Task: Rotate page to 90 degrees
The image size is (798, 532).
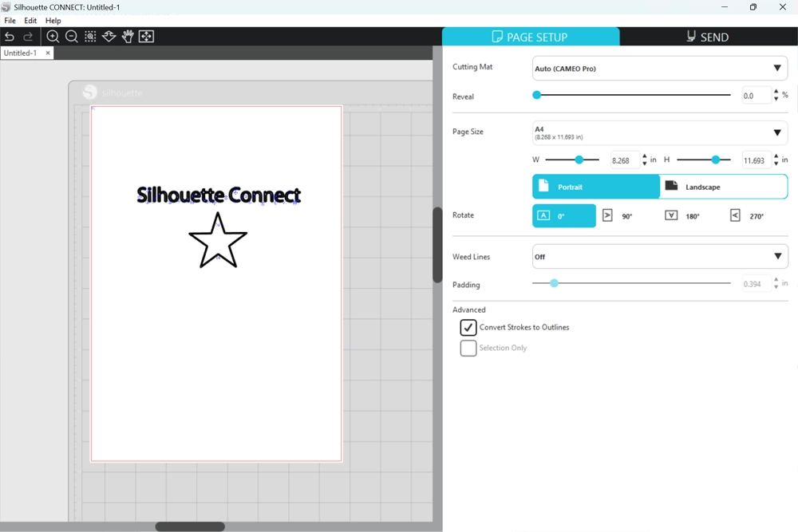Action: (x=618, y=216)
